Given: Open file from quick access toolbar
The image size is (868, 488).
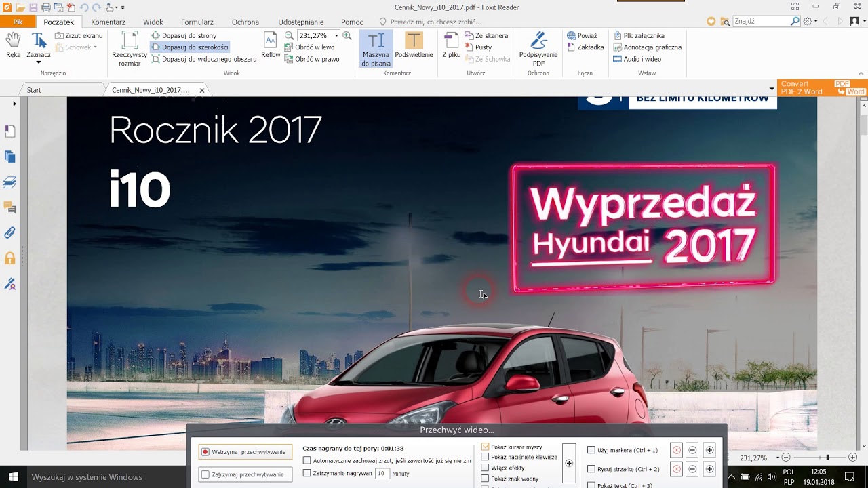Looking at the screenshot, I should (x=20, y=7).
